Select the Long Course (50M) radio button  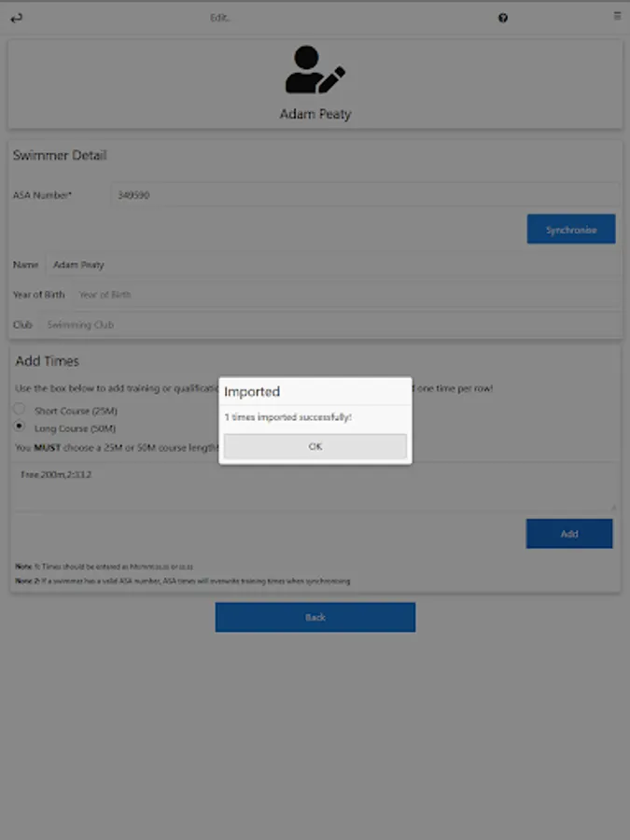20,426
